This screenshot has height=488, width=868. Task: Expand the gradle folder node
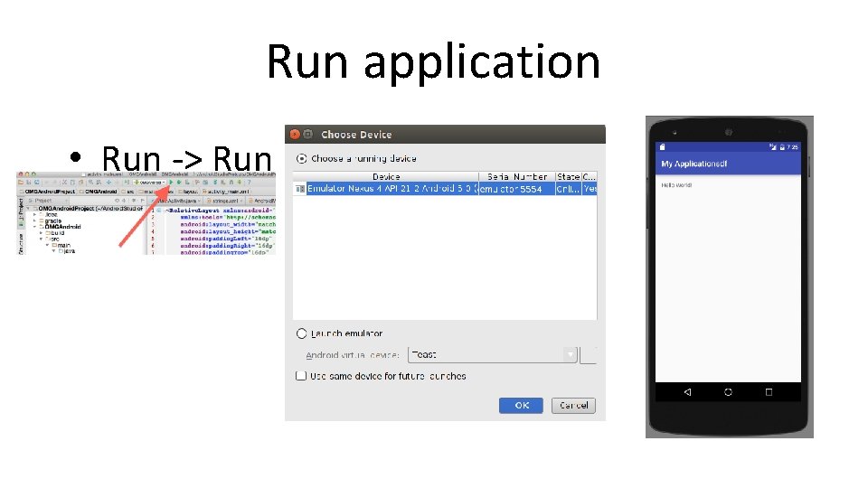(x=34, y=221)
